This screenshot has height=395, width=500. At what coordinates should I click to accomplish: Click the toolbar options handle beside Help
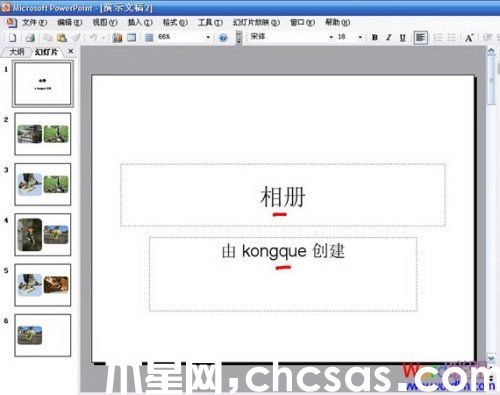click(239, 37)
